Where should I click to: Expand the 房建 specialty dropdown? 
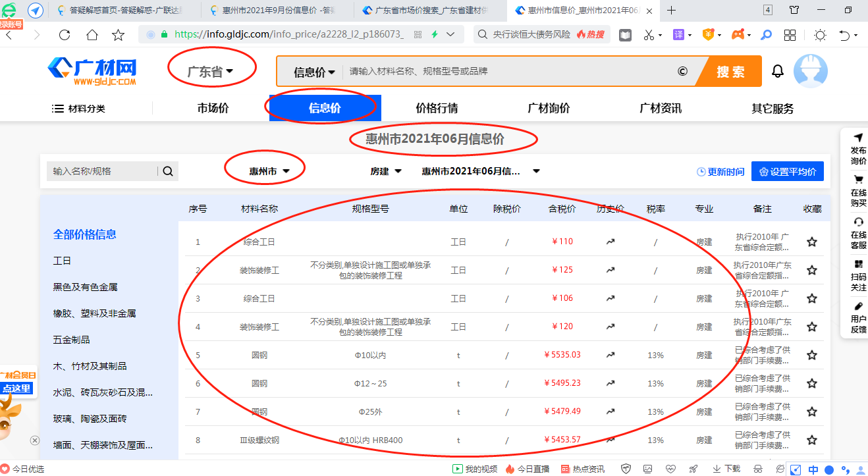[x=386, y=171]
